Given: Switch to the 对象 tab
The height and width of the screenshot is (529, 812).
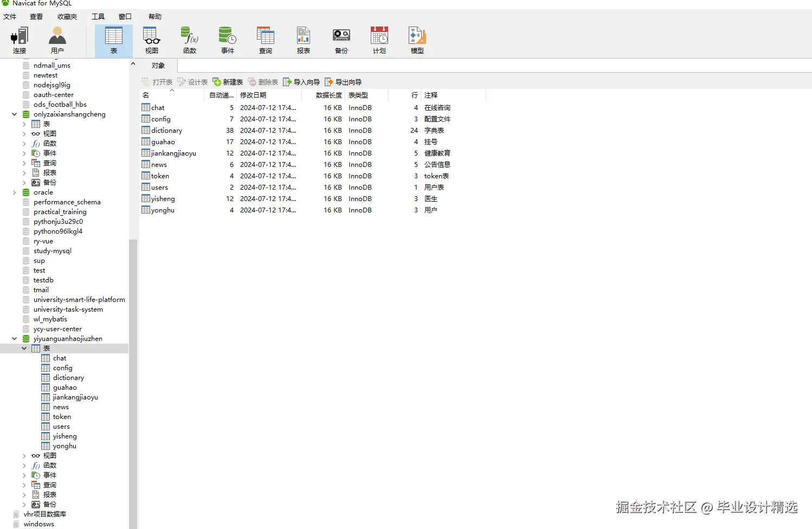Looking at the screenshot, I should pos(158,66).
